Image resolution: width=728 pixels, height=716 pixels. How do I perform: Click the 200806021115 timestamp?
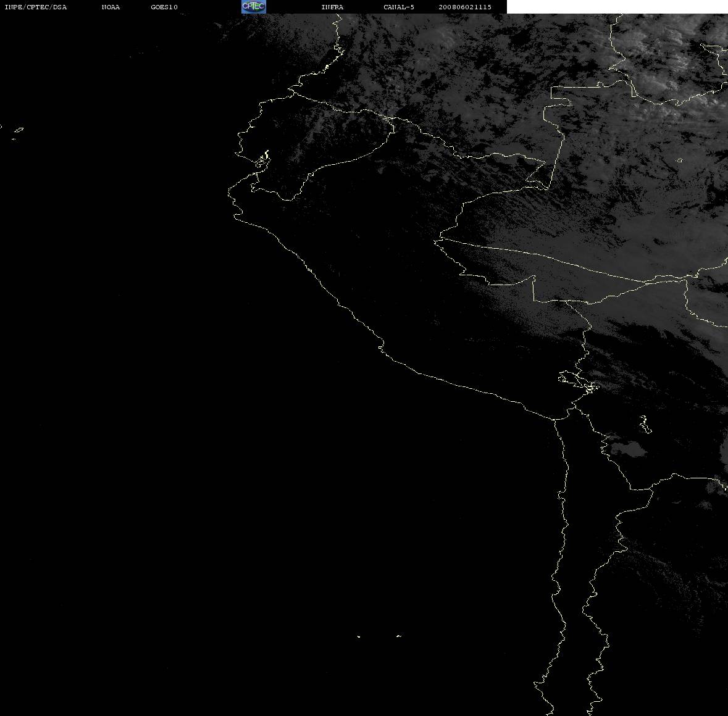tap(465, 7)
